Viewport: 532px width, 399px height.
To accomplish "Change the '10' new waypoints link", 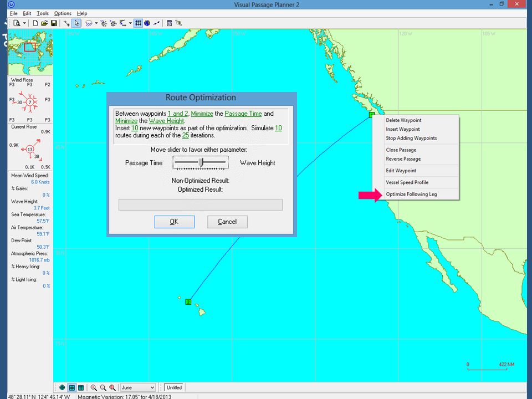I will pyautogui.click(x=135, y=128).
